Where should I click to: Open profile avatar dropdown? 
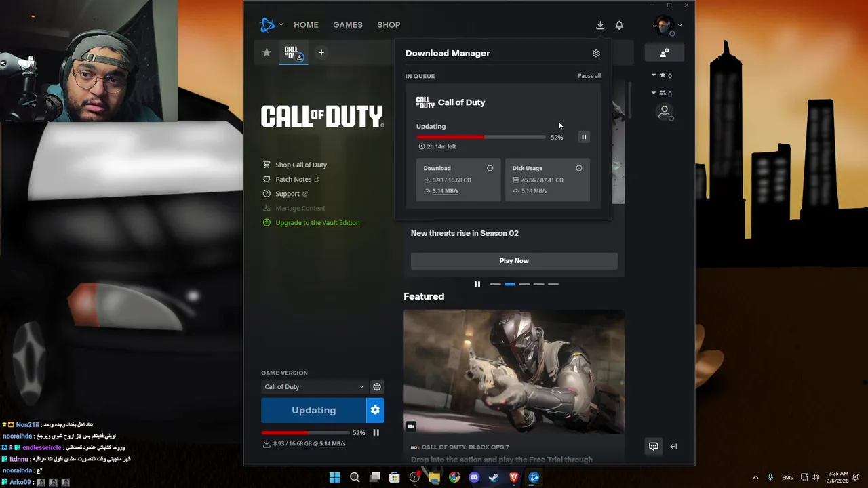[x=668, y=26]
